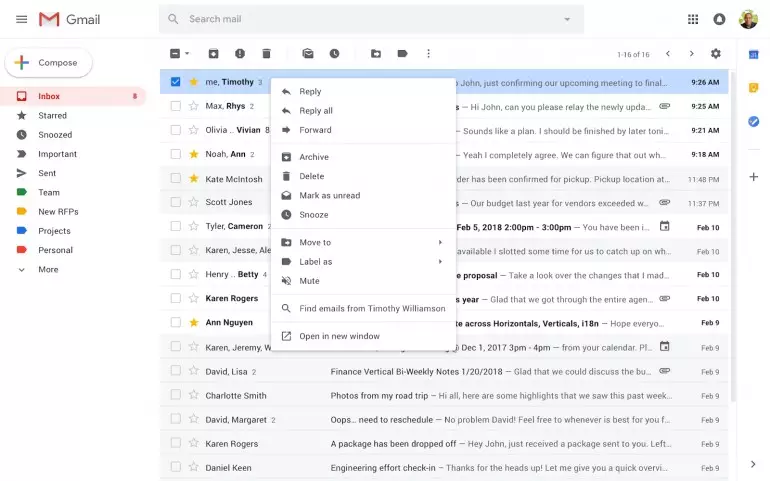Click the Report spam icon in the toolbar
This screenshot has height=481, width=770.
tap(240, 54)
